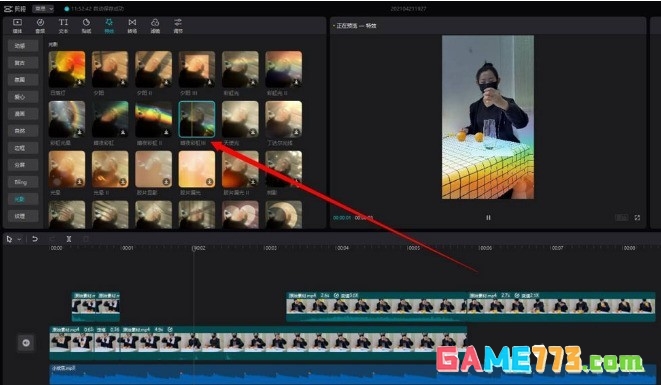661x385 pixels.
Task: Choose the timeline selection pointer tool
Action: point(9,239)
